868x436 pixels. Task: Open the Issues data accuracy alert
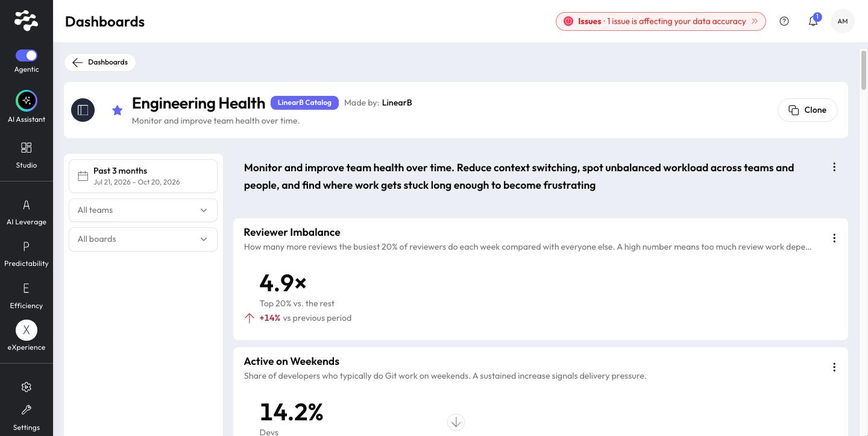661,21
